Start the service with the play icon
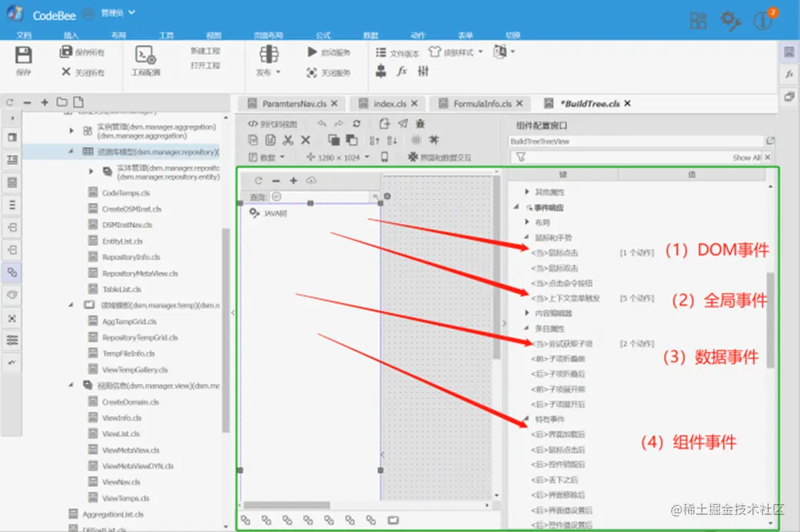The width and height of the screenshot is (800, 532). click(x=311, y=51)
